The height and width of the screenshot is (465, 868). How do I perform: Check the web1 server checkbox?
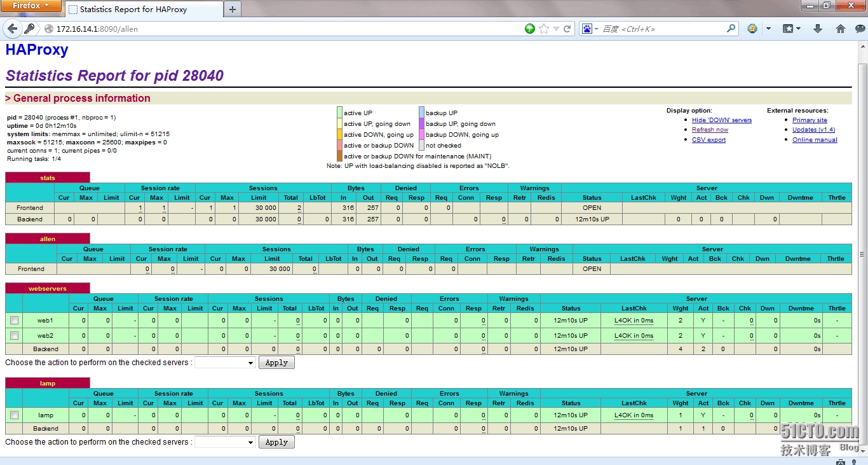point(14,320)
